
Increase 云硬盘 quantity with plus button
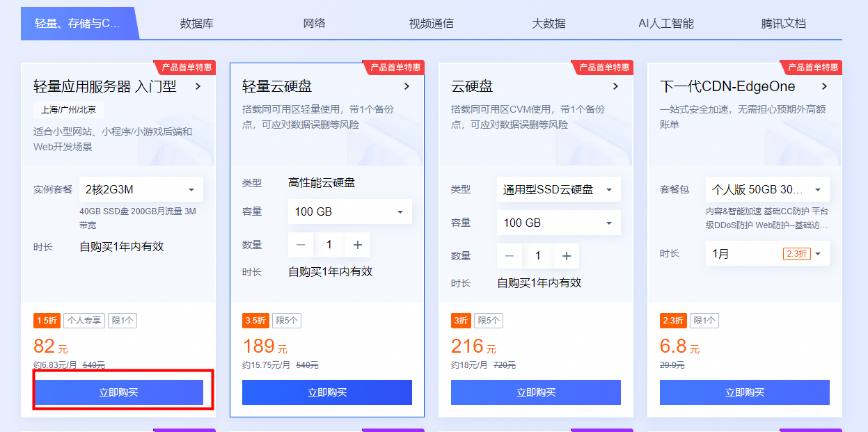pos(567,256)
